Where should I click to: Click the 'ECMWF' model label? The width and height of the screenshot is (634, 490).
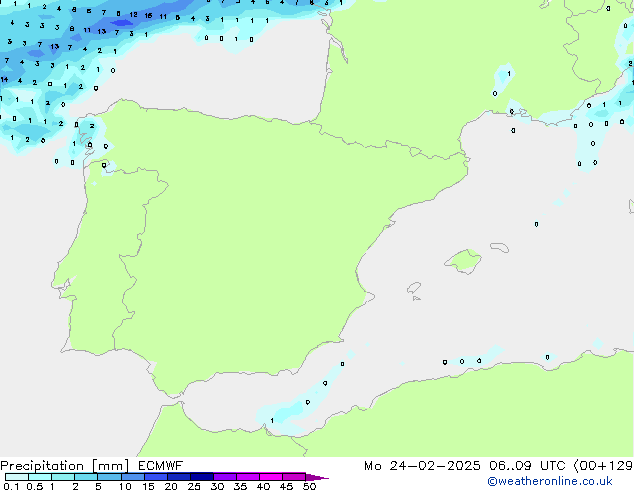point(161,466)
